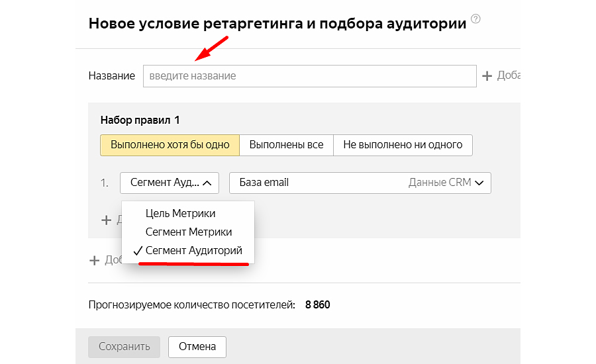Image resolution: width=596 pixels, height=364 pixels.
Task: Click the plus icon right of the name field
Action: 487,76
